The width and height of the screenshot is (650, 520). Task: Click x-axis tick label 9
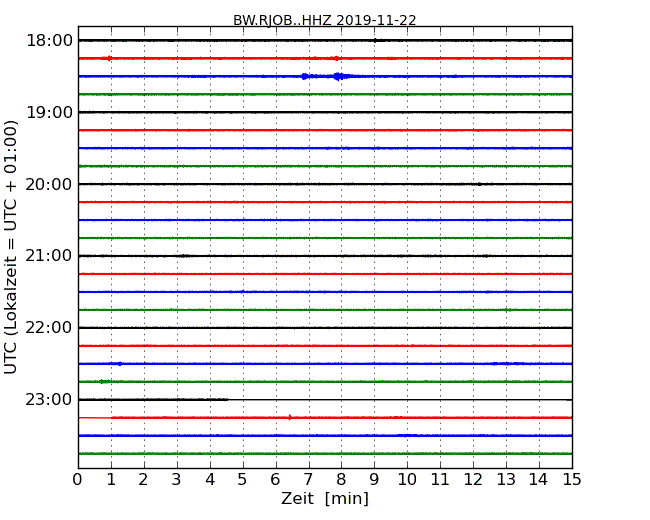(374, 479)
